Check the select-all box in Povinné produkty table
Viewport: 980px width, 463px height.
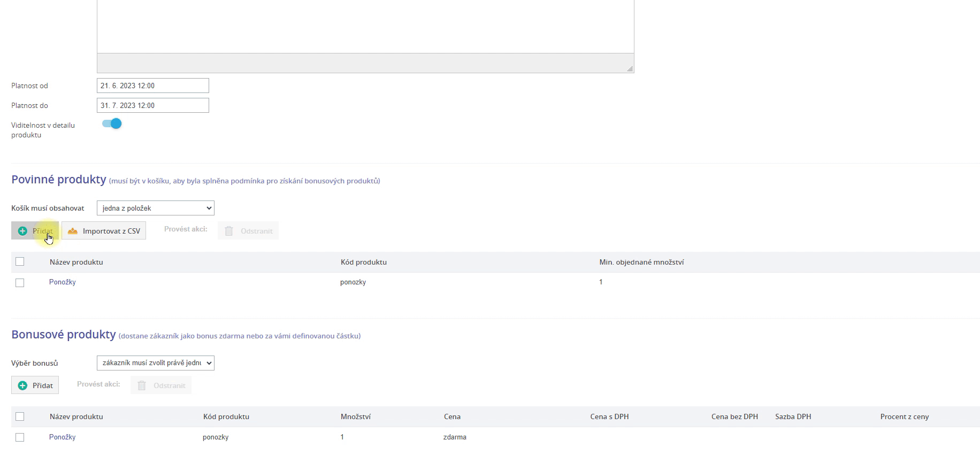pyautogui.click(x=20, y=261)
